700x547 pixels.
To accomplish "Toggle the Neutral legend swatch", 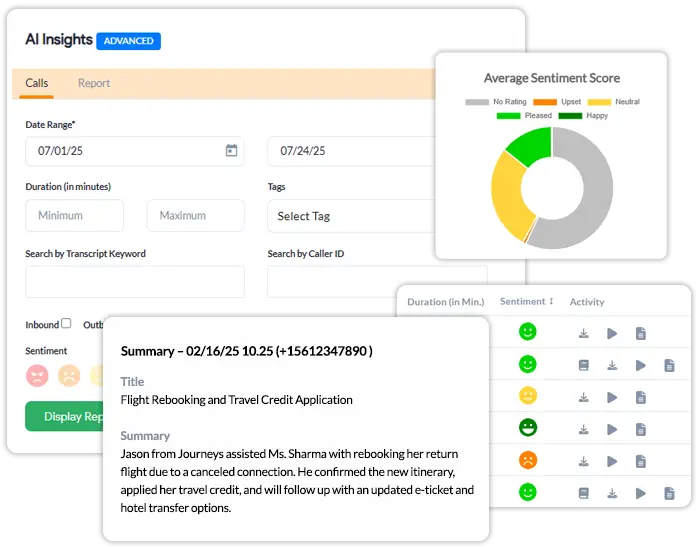I will pos(599,102).
